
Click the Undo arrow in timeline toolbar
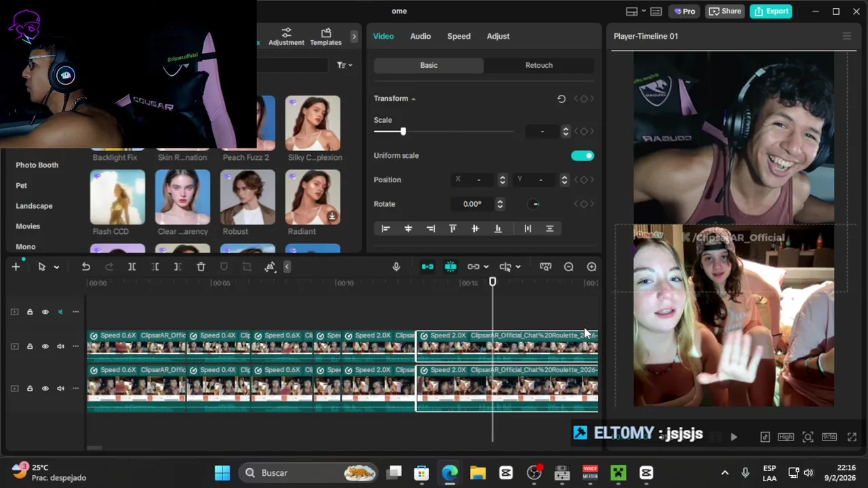tap(86, 267)
